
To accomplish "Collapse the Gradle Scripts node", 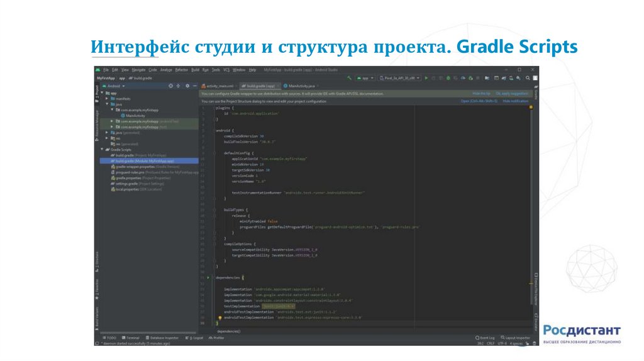I will 103,150.
